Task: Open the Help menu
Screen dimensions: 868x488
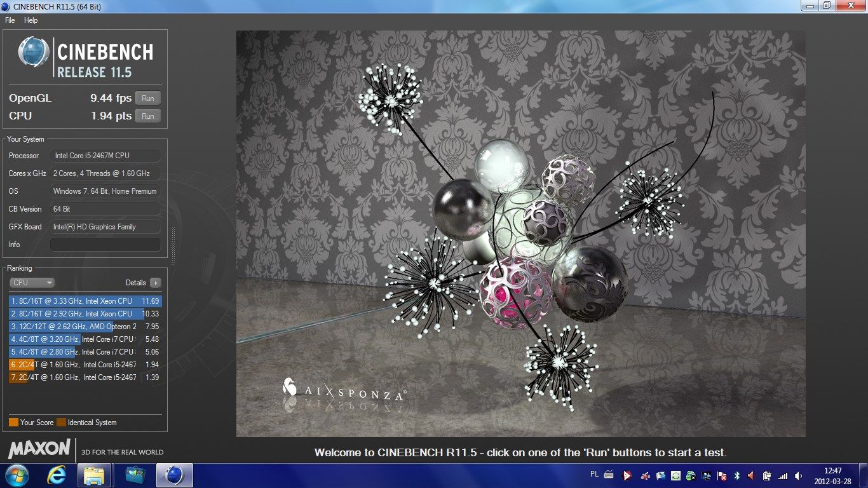Action: click(x=31, y=20)
